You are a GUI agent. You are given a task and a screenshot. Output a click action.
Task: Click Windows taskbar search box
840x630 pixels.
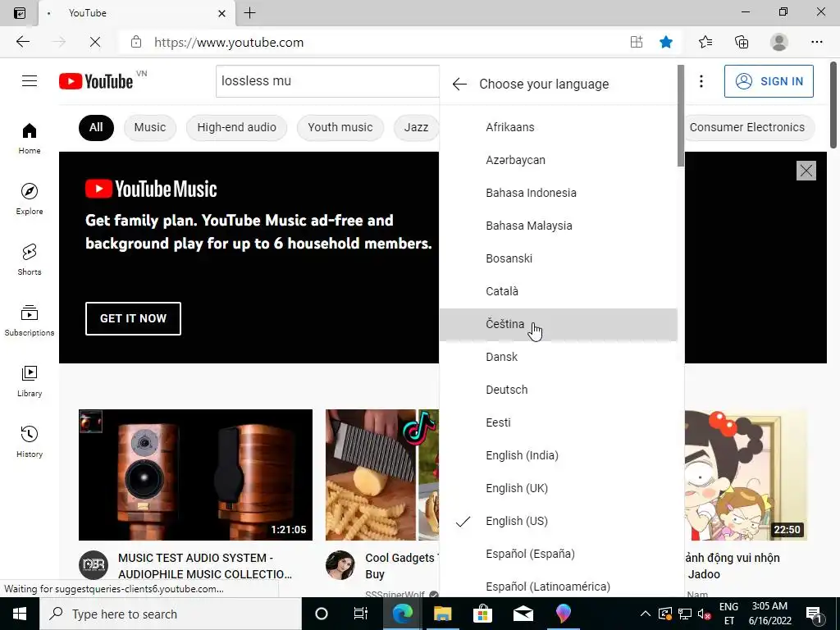tap(171, 614)
